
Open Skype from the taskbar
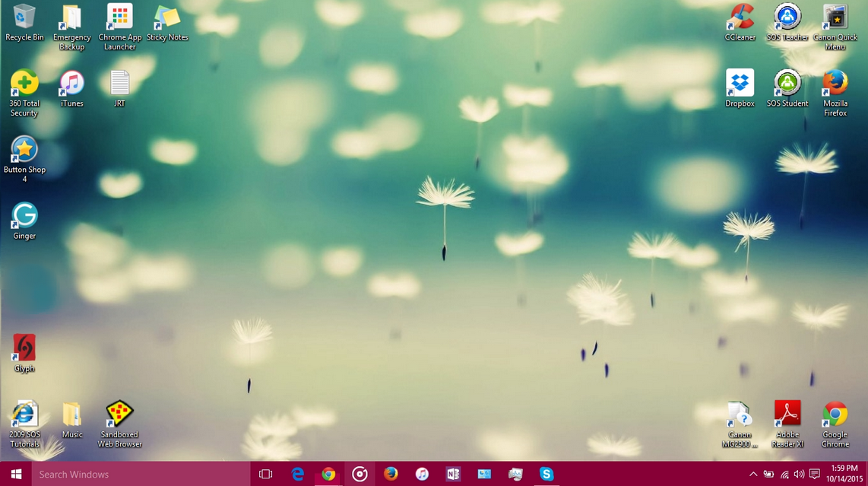(x=546, y=475)
